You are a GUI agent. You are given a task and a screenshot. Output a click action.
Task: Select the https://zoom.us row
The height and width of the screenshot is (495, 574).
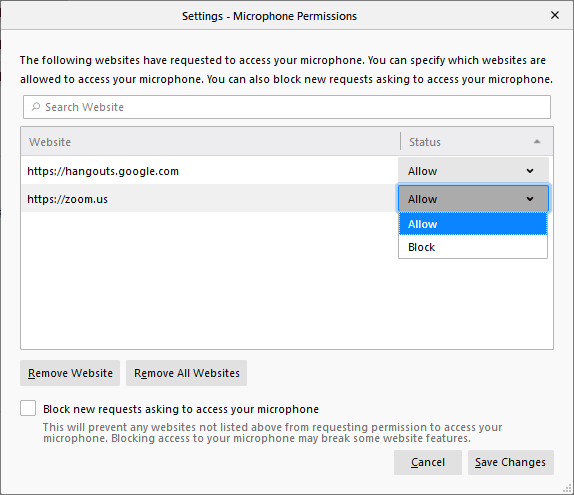click(x=209, y=199)
